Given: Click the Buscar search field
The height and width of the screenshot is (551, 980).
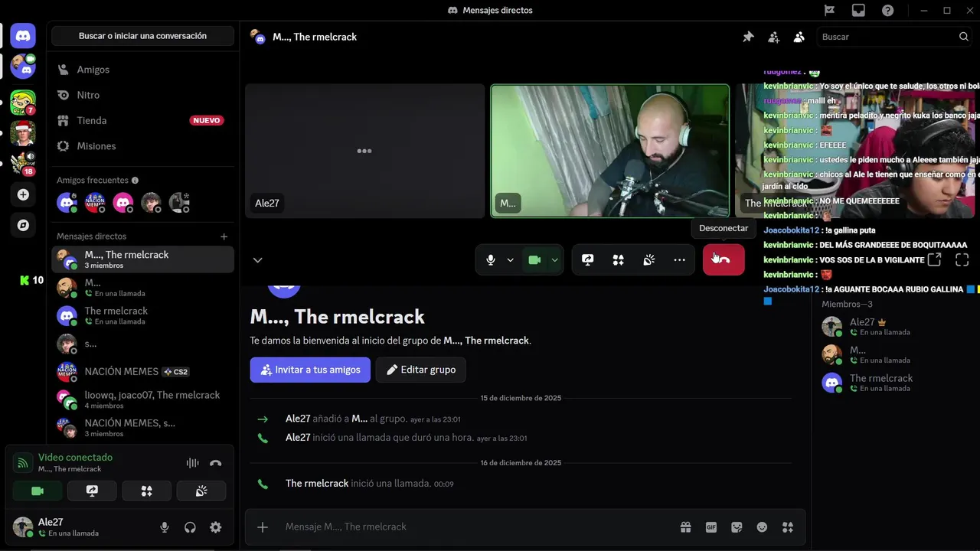Looking at the screenshot, I should coord(895,37).
